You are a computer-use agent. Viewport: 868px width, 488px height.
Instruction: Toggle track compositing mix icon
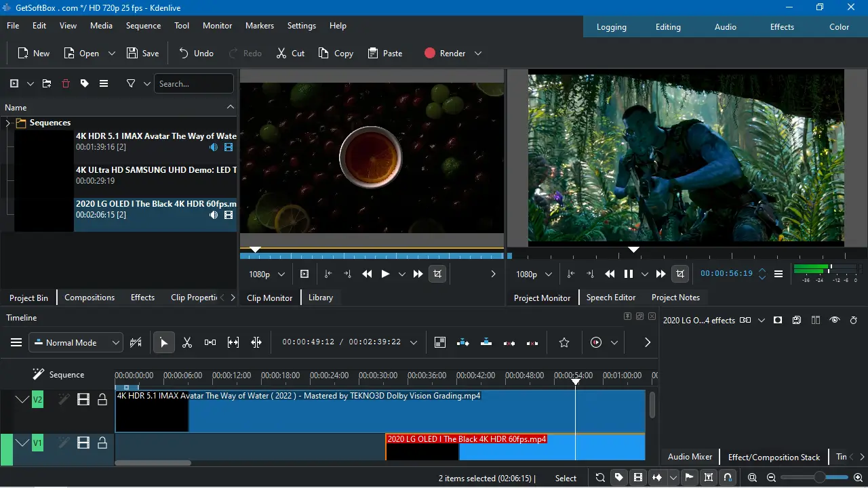pos(440,342)
